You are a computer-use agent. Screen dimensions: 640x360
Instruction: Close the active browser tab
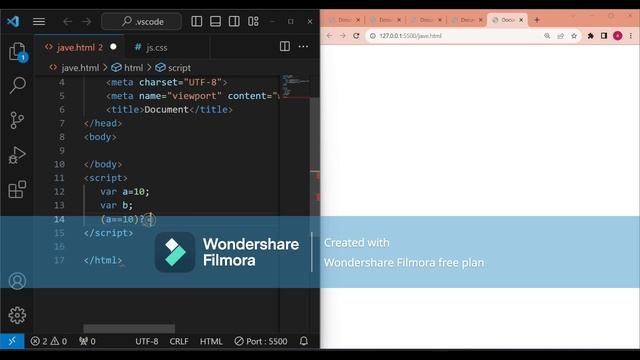[x=521, y=20]
